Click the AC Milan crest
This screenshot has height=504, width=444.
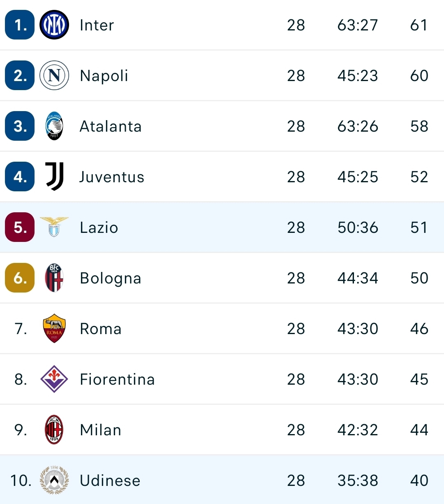[x=54, y=430]
